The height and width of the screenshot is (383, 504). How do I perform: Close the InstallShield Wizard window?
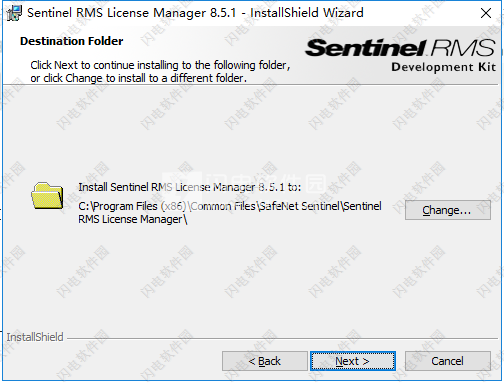(486, 13)
